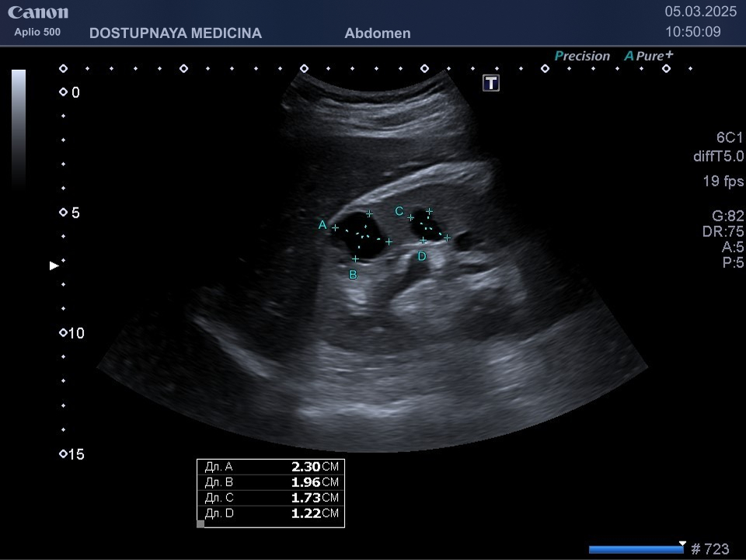Click the diffT5.0 harmonic frequency setting
The image size is (746, 560).
tap(717, 156)
